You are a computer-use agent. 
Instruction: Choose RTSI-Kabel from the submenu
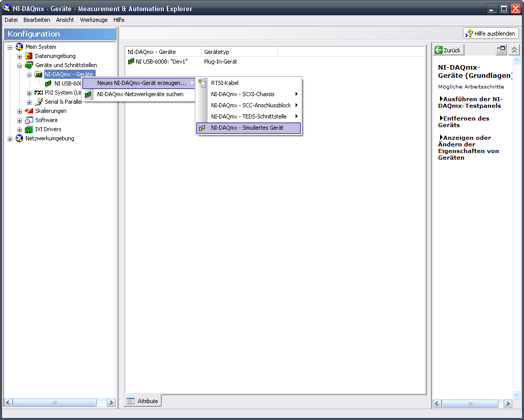click(x=225, y=83)
